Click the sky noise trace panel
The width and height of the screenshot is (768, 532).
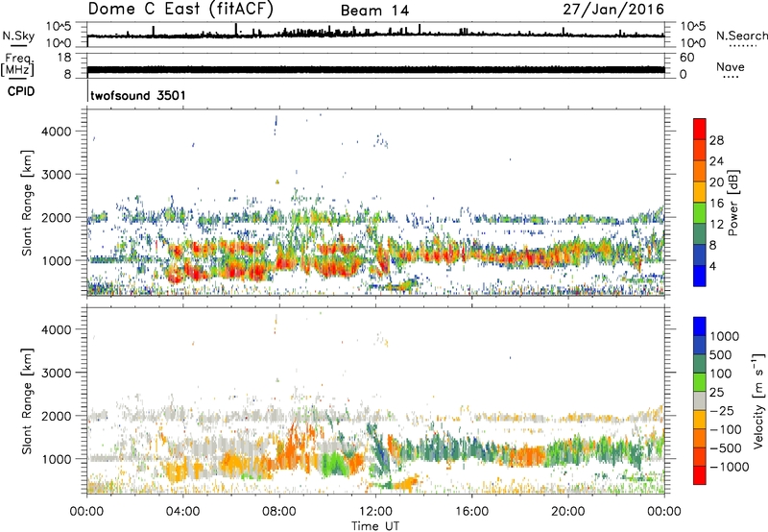click(x=375, y=35)
